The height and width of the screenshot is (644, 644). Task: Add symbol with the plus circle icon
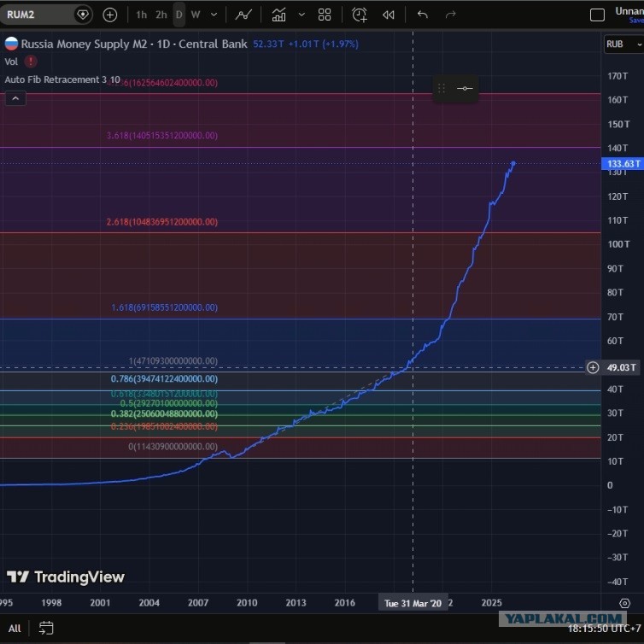click(x=109, y=15)
